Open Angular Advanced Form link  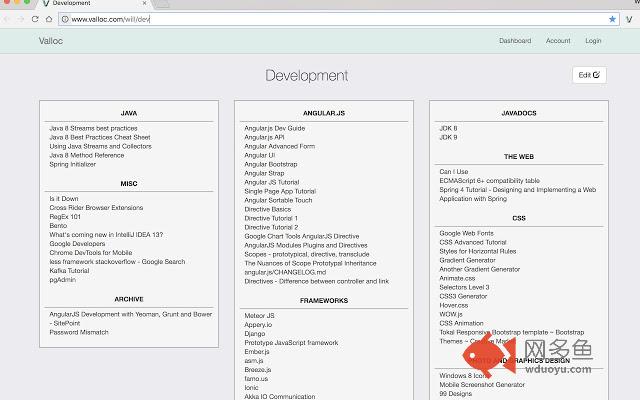(280, 146)
